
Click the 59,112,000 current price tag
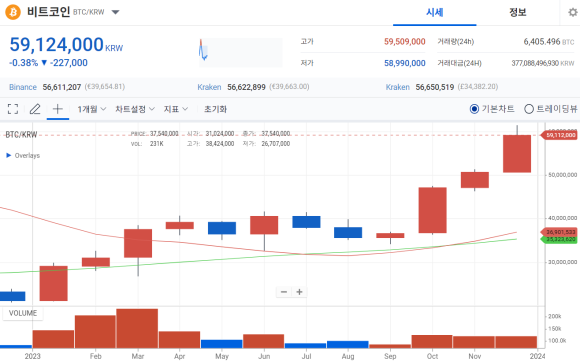(x=559, y=135)
